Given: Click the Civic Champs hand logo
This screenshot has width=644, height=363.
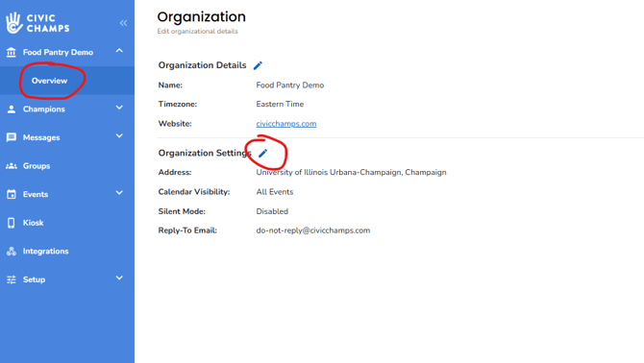Looking at the screenshot, I should click(14, 22).
